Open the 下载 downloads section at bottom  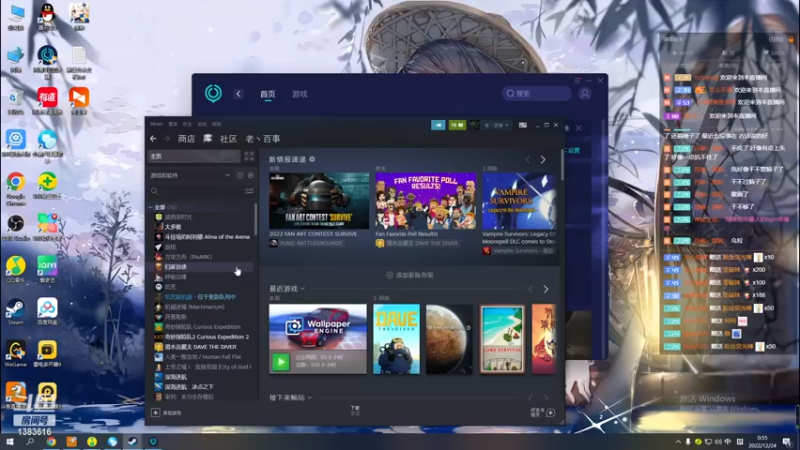point(355,410)
